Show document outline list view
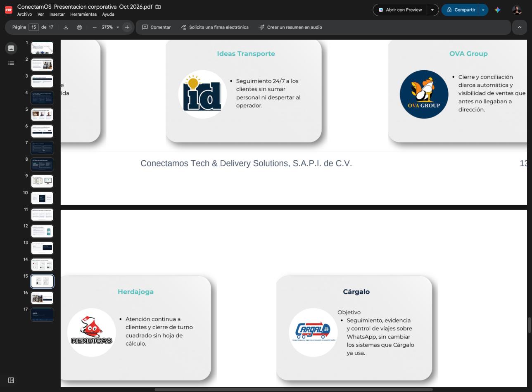The height and width of the screenshot is (392, 532). (11, 63)
